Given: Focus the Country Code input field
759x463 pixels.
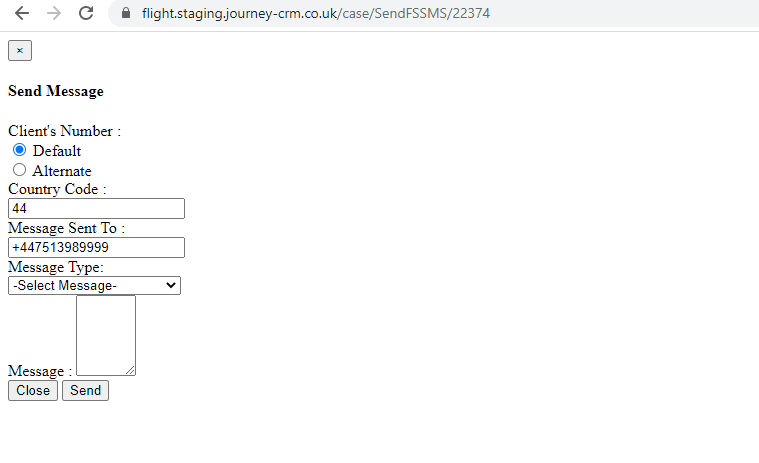Looking at the screenshot, I should (x=96, y=209).
